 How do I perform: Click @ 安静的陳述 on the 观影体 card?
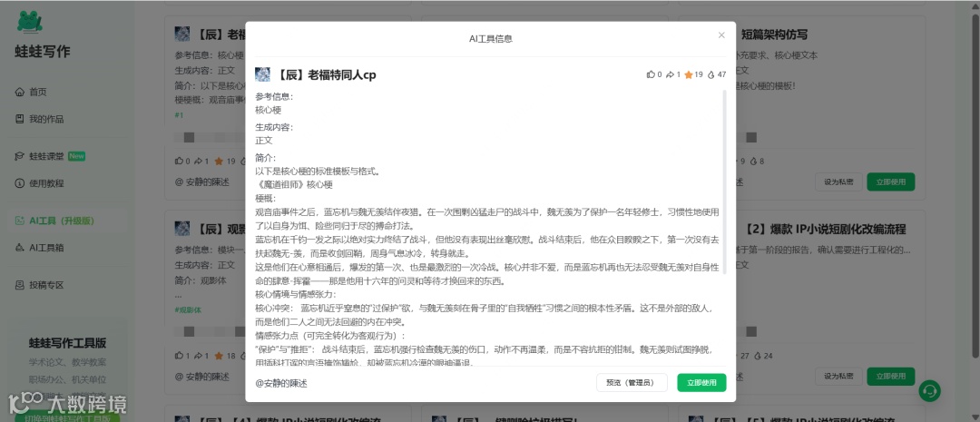[x=201, y=377]
